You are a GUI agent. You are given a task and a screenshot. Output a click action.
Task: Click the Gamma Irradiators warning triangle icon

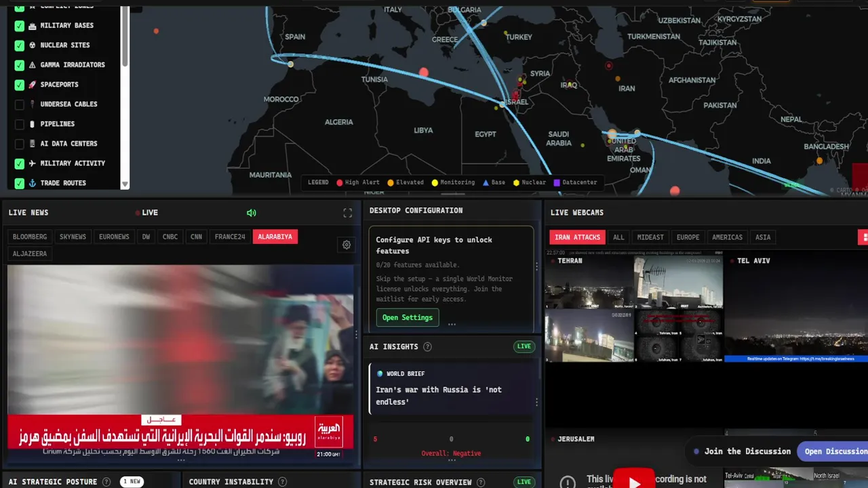(32, 65)
